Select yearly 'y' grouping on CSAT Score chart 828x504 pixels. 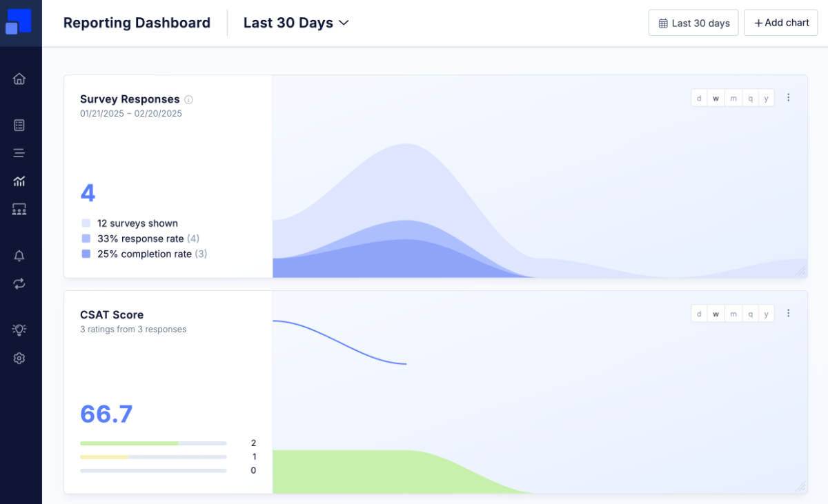tap(767, 314)
